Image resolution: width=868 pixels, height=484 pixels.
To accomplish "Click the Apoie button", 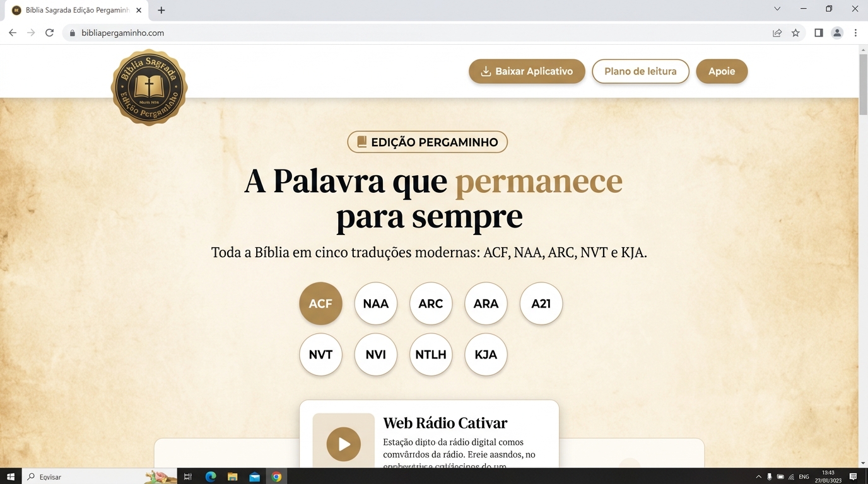I will click(x=722, y=71).
